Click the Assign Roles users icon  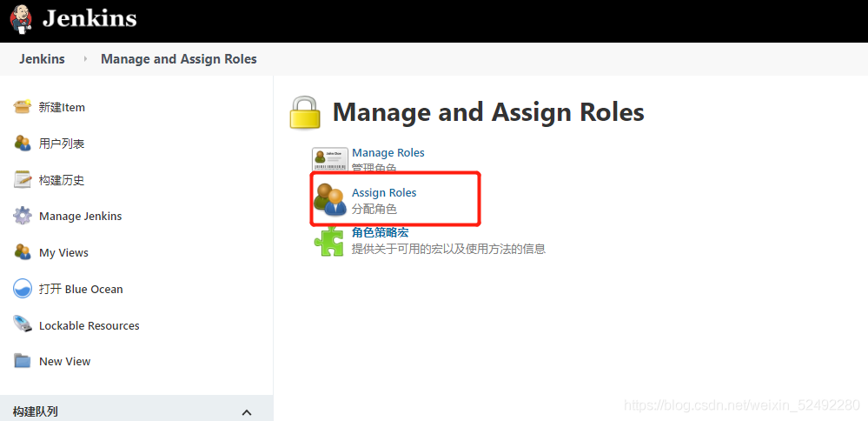(330, 199)
